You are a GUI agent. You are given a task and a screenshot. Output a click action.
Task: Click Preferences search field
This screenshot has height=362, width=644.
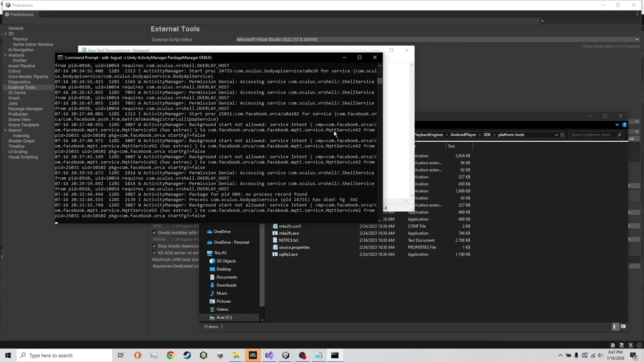point(590,21)
